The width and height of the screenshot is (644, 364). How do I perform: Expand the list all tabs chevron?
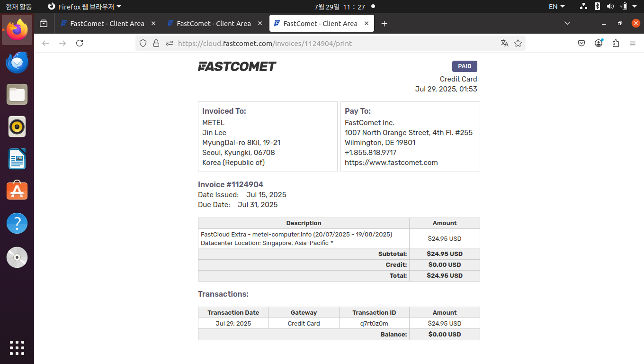click(567, 23)
